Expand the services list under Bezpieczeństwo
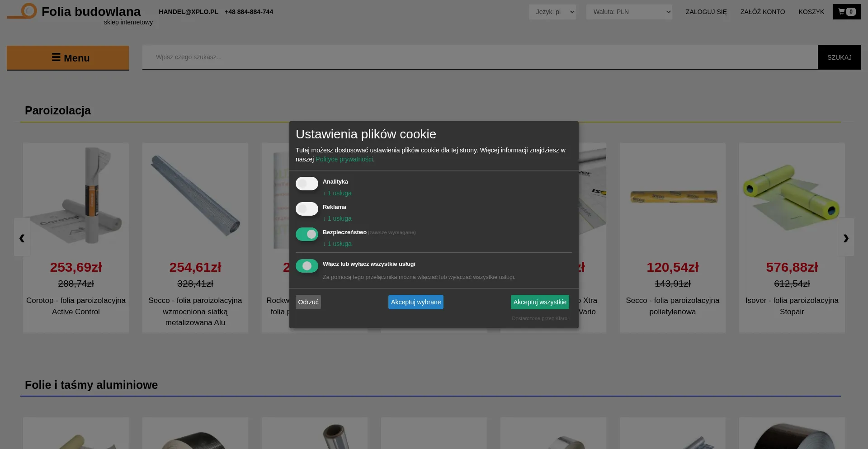Viewport: 868px width, 449px height. [337, 244]
